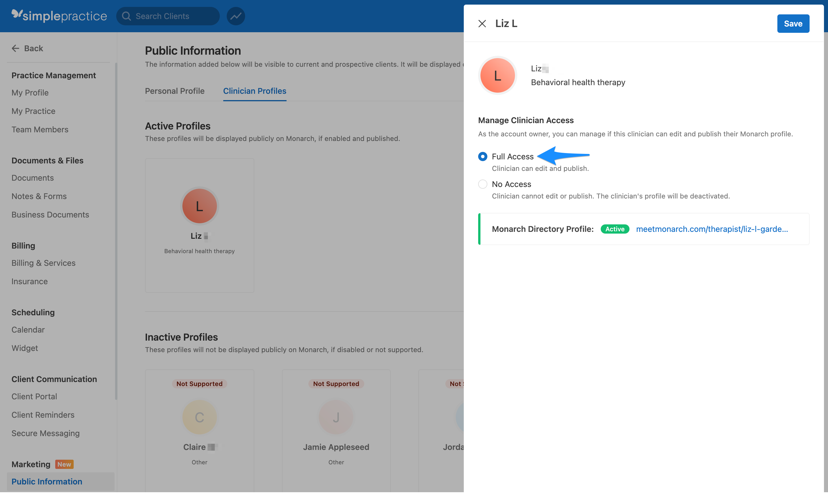Click Liz's orange profile avatar in the panel
The image size is (828, 504).
click(497, 75)
